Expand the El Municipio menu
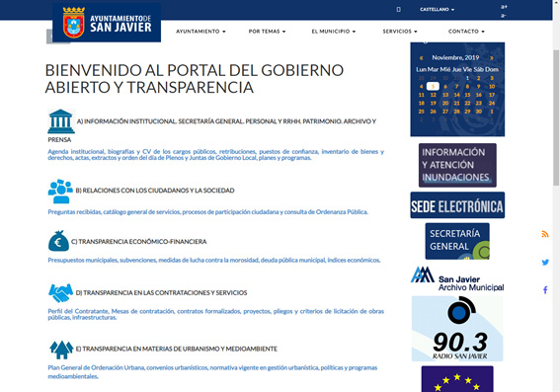 [334, 32]
